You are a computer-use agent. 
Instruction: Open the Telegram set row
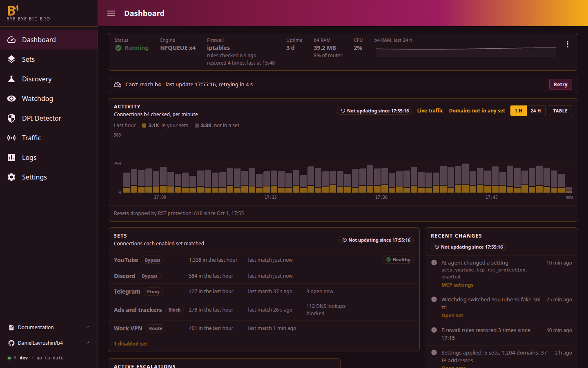click(264, 292)
